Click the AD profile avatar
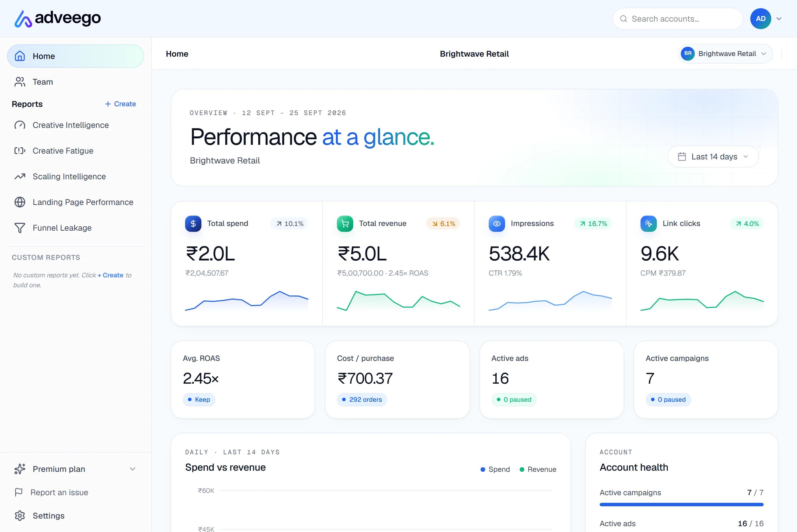This screenshot has height=532, width=797. [x=761, y=19]
